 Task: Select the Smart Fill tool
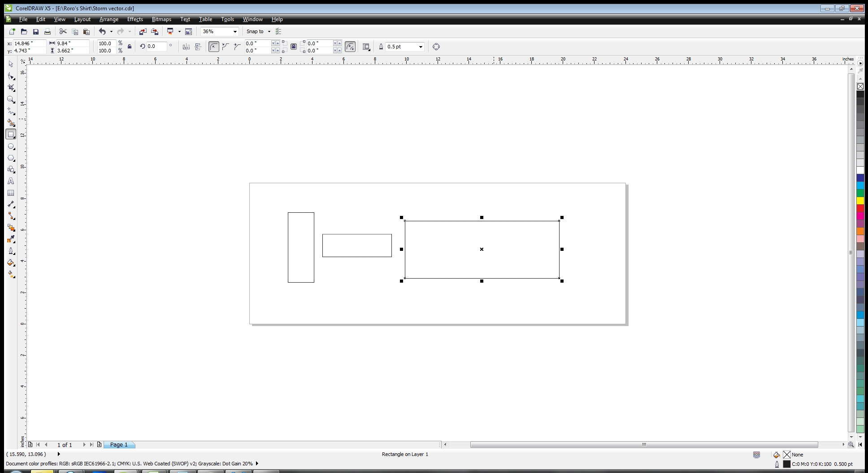11,123
